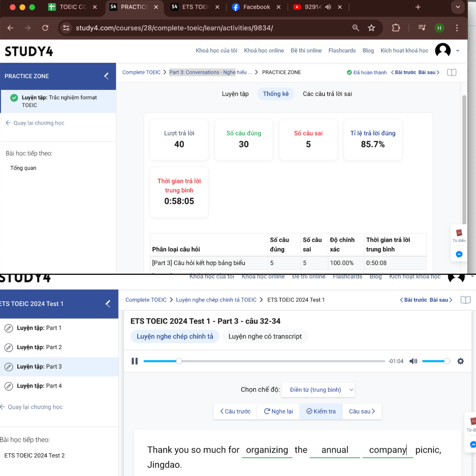Switch to the Luyện tập tab
476x476 pixels.
pos(235,94)
